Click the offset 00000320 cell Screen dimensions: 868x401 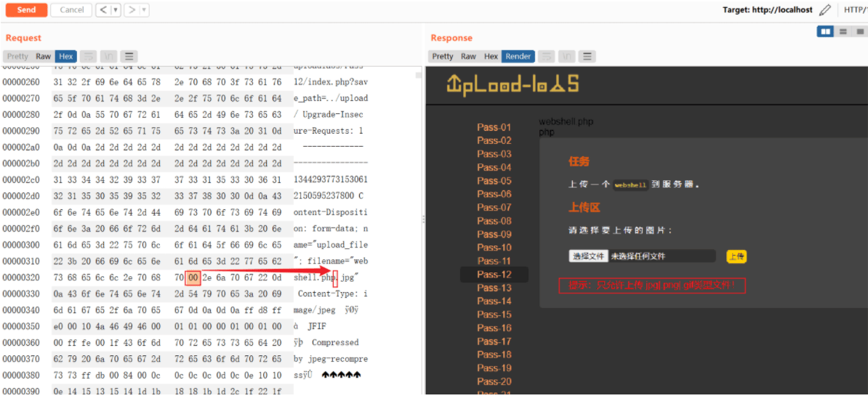click(x=21, y=277)
